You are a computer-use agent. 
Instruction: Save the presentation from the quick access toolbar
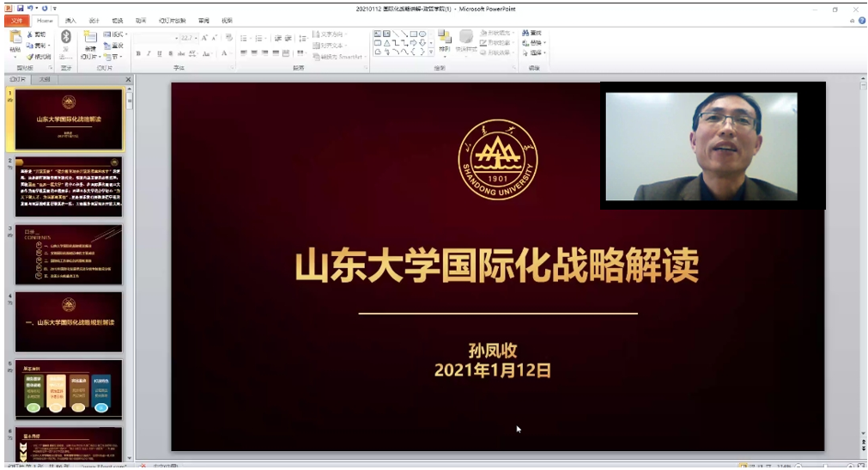pyautogui.click(x=20, y=8)
